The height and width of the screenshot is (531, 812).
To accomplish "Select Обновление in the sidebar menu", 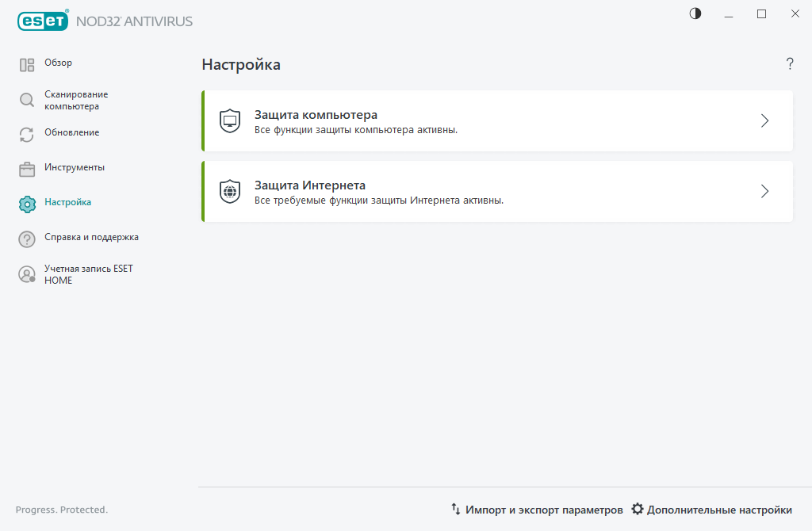I will coord(75,132).
